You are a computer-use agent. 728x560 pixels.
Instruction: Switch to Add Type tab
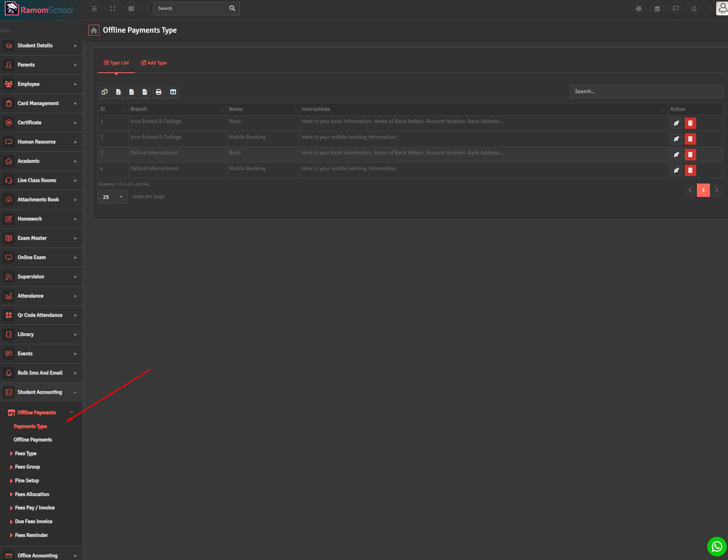point(154,63)
